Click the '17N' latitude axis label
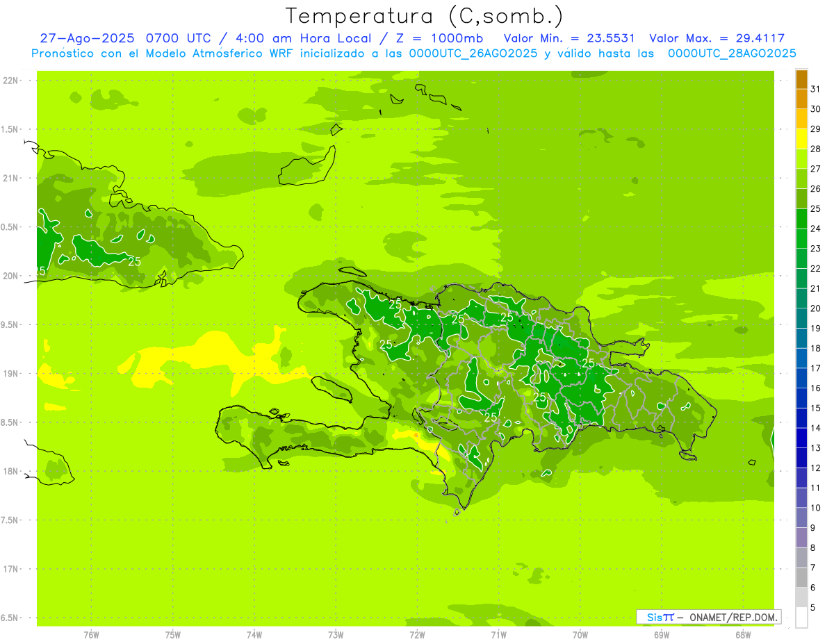 (x=12, y=569)
